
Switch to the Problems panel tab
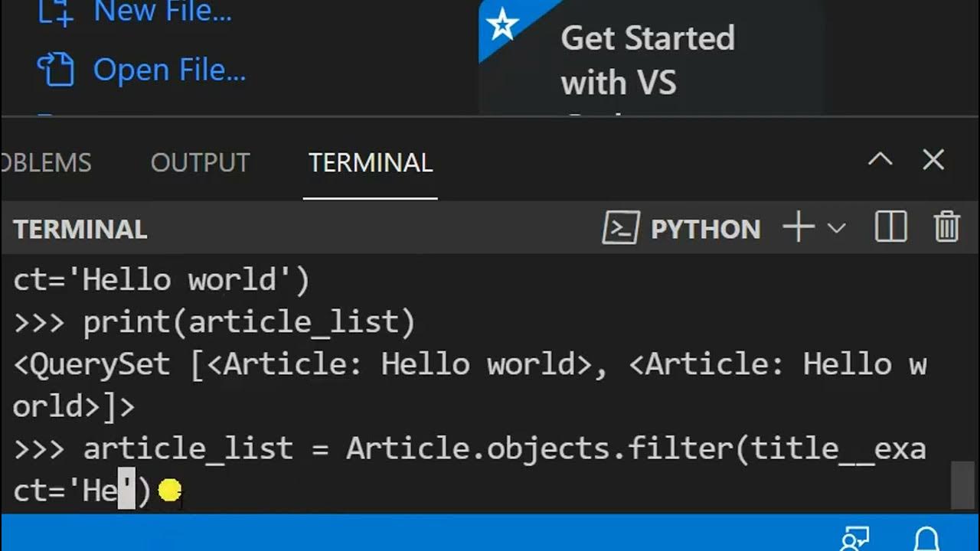coord(46,162)
